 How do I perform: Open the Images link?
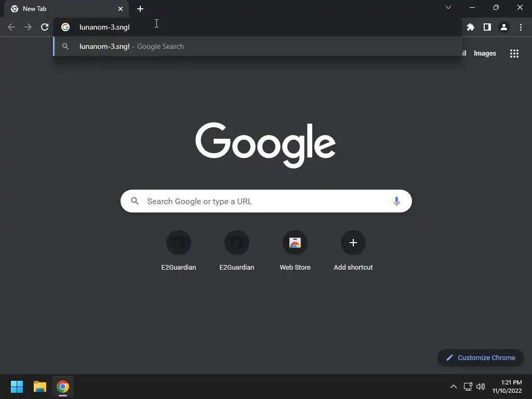coord(485,54)
